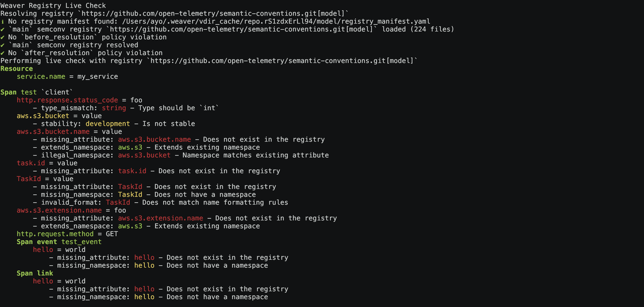
Task: Click the red 'aws.s3.bucket.name = value' attribute line
Action: point(69,131)
